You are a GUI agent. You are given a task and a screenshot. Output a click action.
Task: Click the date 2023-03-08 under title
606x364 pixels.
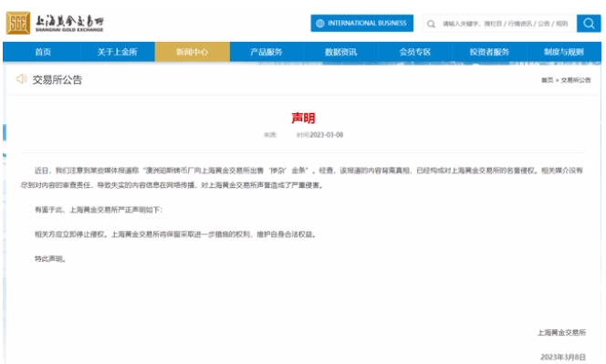[326, 135]
